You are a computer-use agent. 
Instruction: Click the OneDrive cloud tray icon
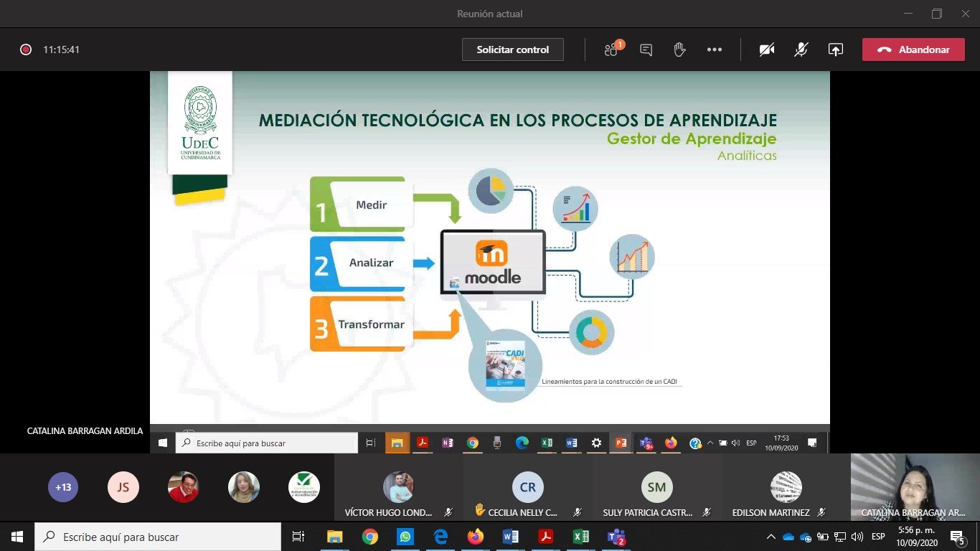click(788, 537)
